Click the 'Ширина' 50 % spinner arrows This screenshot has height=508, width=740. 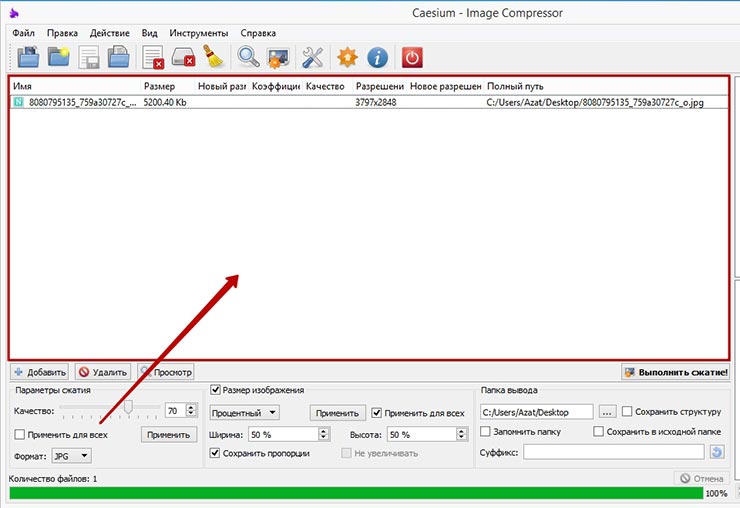click(x=323, y=435)
